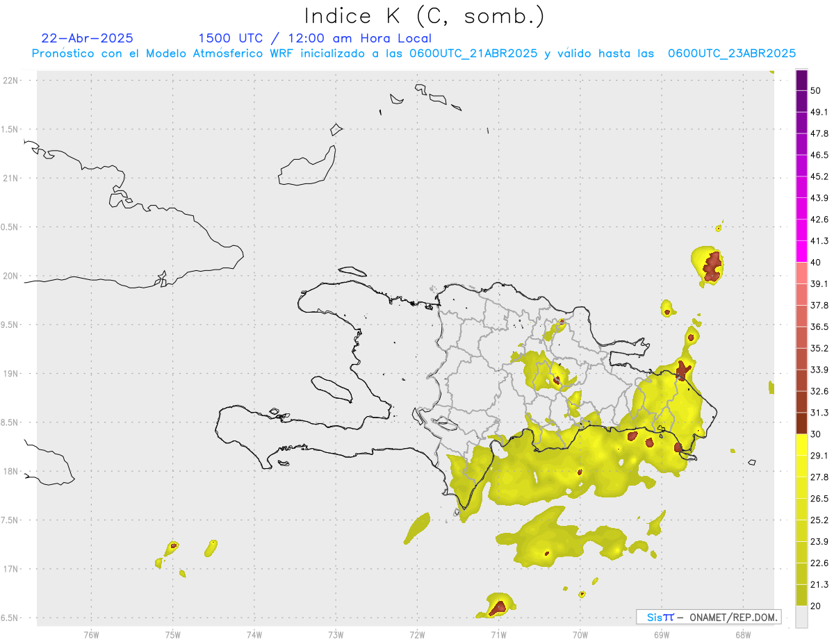Click the "75W" longitude label
Image resolution: width=834 pixels, height=644 pixels.
coord(173,634)
